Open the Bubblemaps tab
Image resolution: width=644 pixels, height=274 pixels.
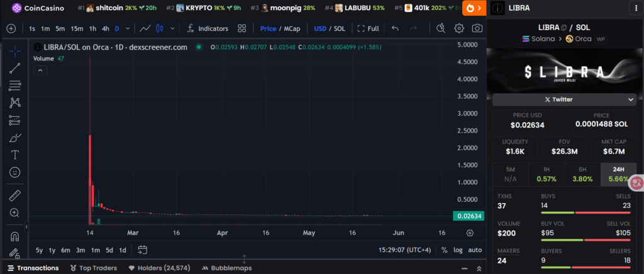(226, 268)
